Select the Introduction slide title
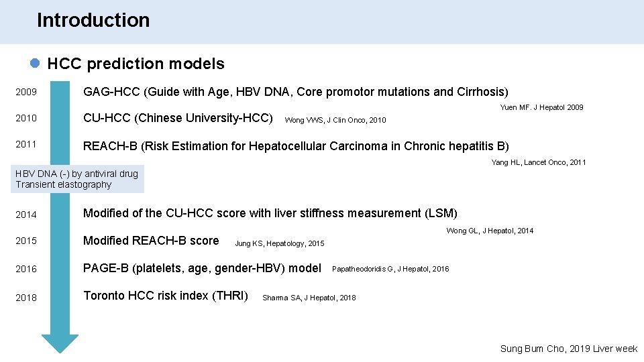644x362 pixels. [x=93, y=20]
